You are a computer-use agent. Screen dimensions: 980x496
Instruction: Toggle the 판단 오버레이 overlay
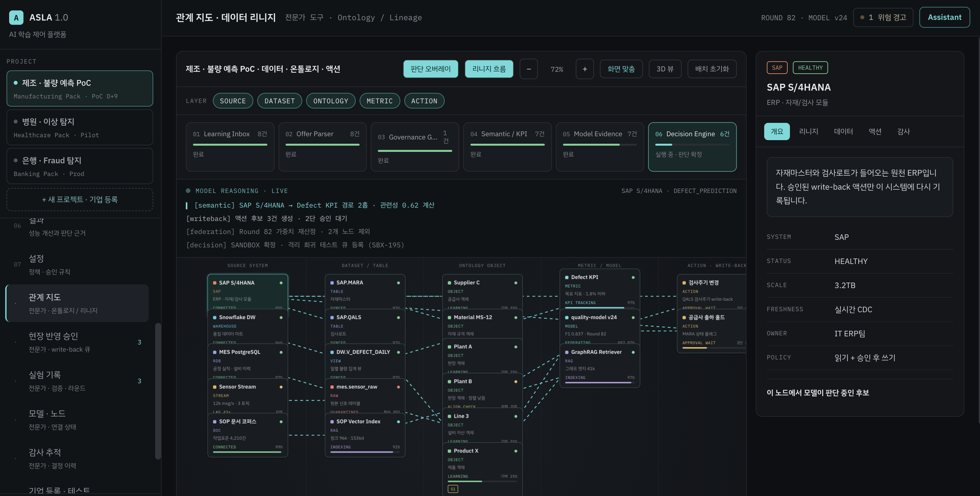pos(431,69)
